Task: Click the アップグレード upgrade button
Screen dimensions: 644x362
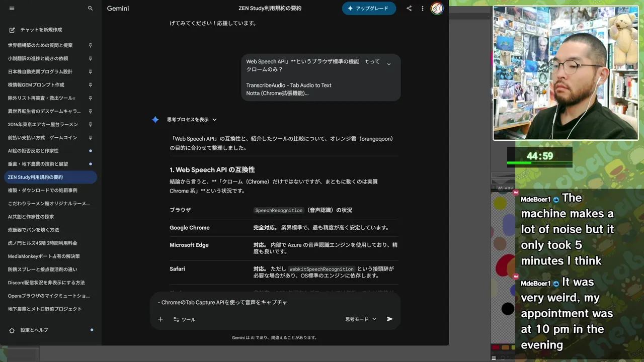Action: tap(369, 9)
